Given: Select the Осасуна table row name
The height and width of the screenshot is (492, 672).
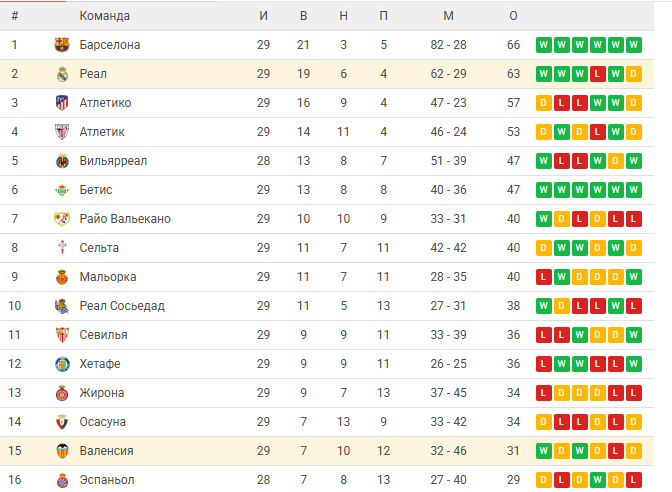Looking at the screenshot, I should 102,422.
